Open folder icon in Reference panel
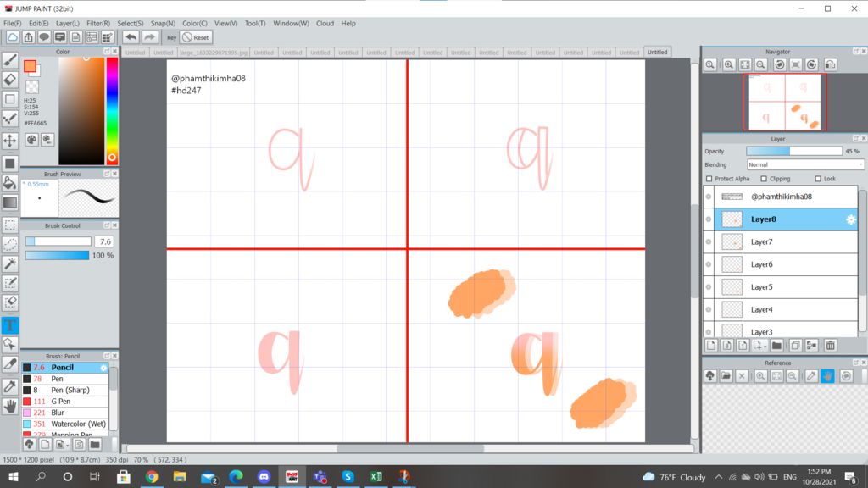 726,375
